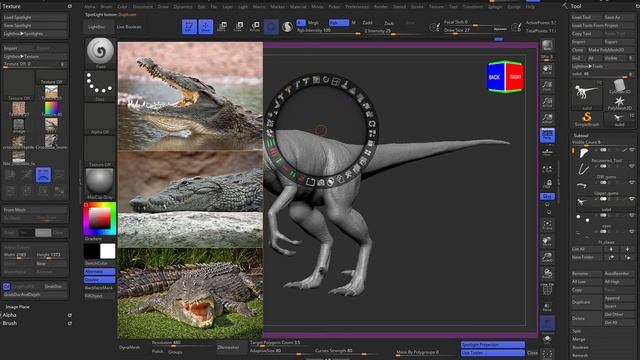Toggle the Zadd button

click(367, 23)
